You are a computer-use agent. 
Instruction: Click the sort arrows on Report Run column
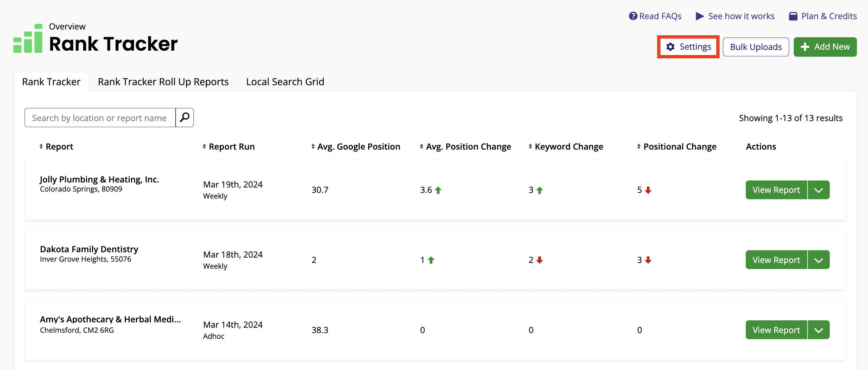pos(204,147)
